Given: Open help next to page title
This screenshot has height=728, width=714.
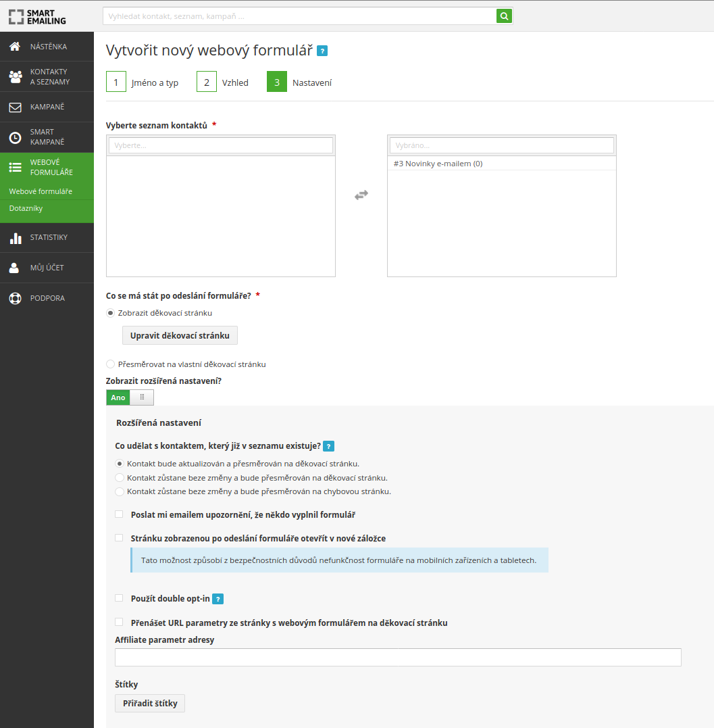Looking at the screenshot, I should coord(322,51).
